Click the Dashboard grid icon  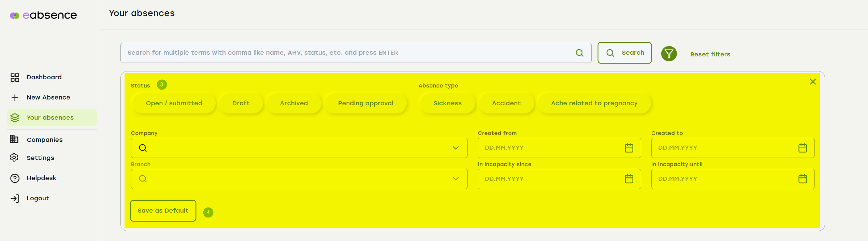click(15, 77)
